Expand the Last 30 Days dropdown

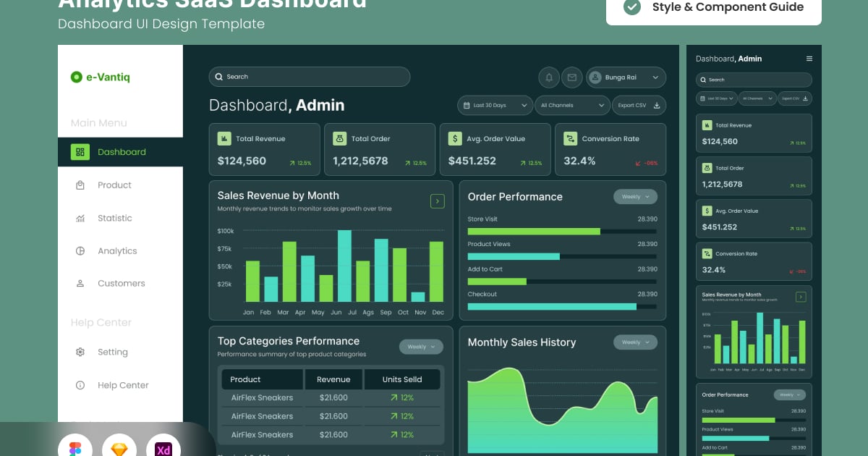[x=495, y=106]
